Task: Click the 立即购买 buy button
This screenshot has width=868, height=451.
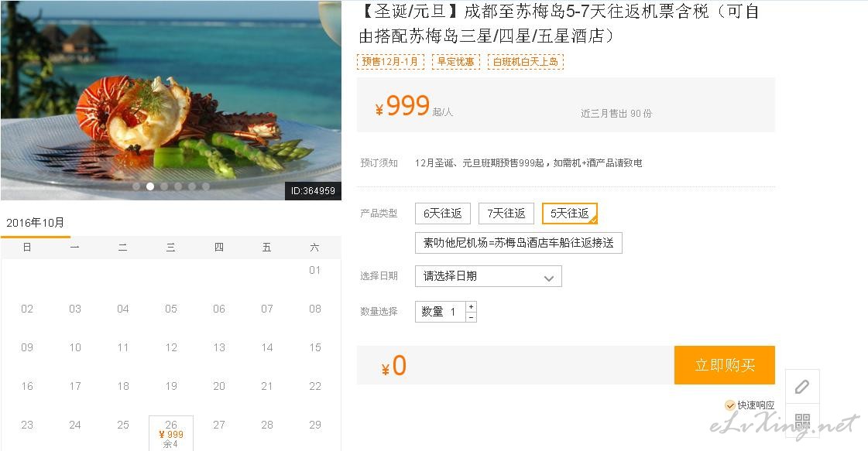Action: click(725, 365)
